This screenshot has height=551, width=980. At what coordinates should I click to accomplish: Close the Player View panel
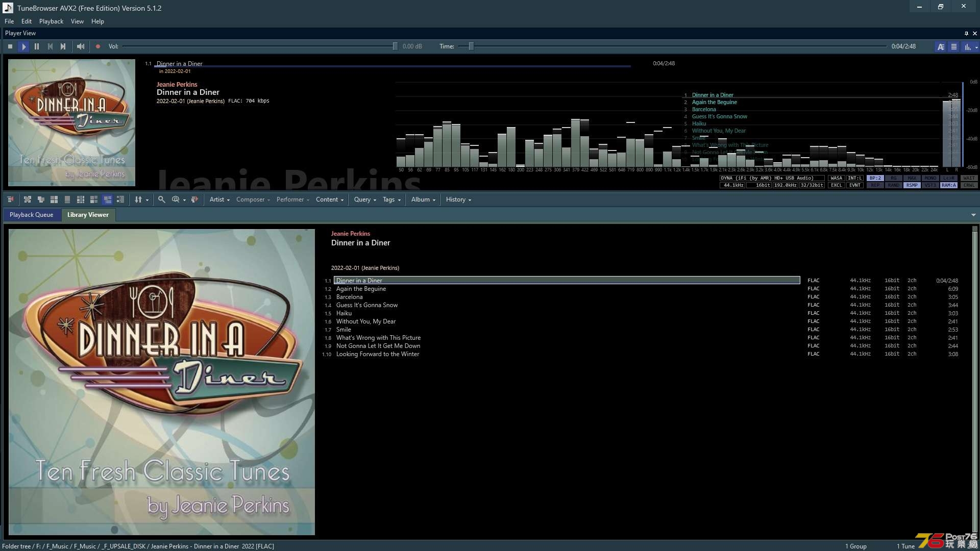coord(975,33)
